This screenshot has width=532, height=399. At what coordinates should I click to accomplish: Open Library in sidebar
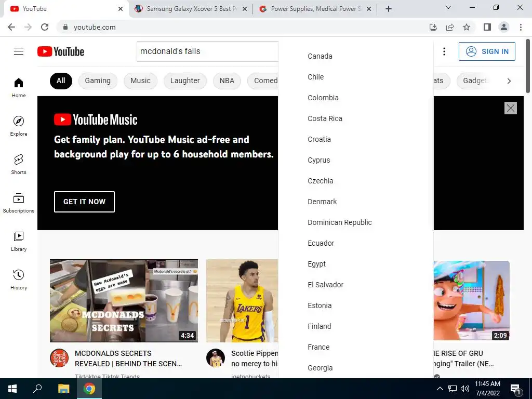click(x=19, y=241)
